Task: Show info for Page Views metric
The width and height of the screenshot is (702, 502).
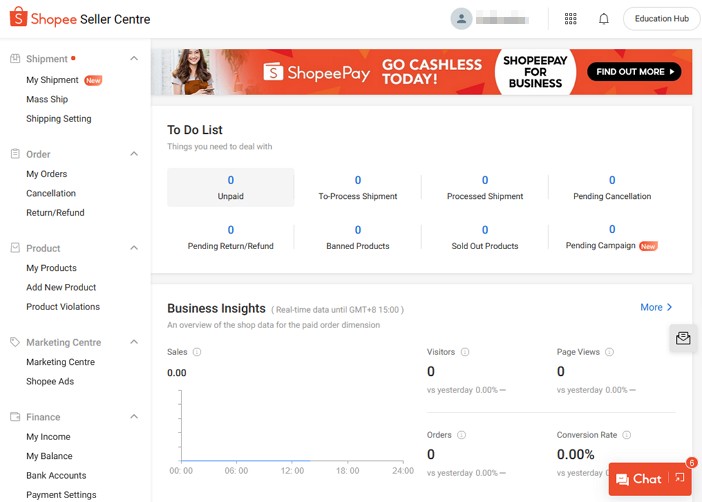Action: coord(609,352)
